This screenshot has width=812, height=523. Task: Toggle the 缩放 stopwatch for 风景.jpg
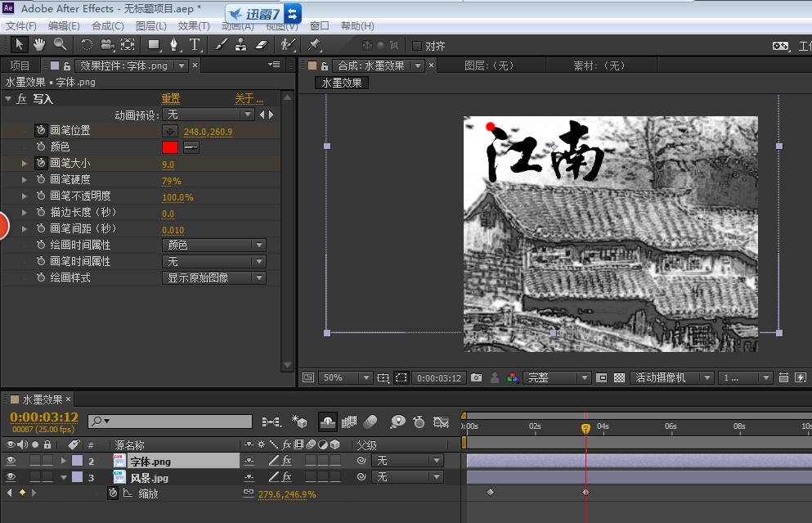point(113,494)
